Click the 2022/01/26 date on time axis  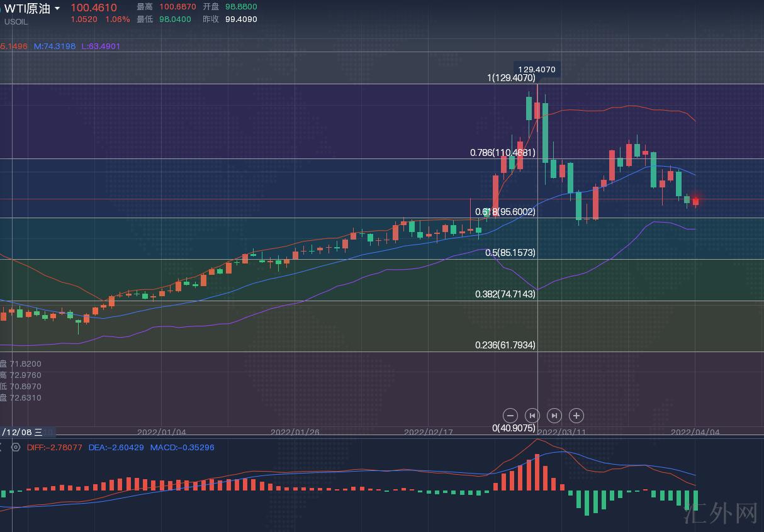295,432
